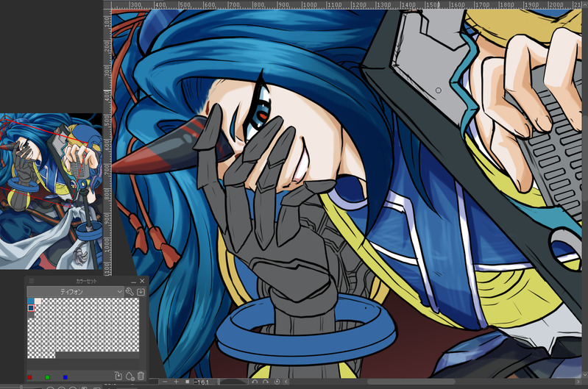
Task: Minimize the カラーセット panel
Action: (x=133, y=282)
